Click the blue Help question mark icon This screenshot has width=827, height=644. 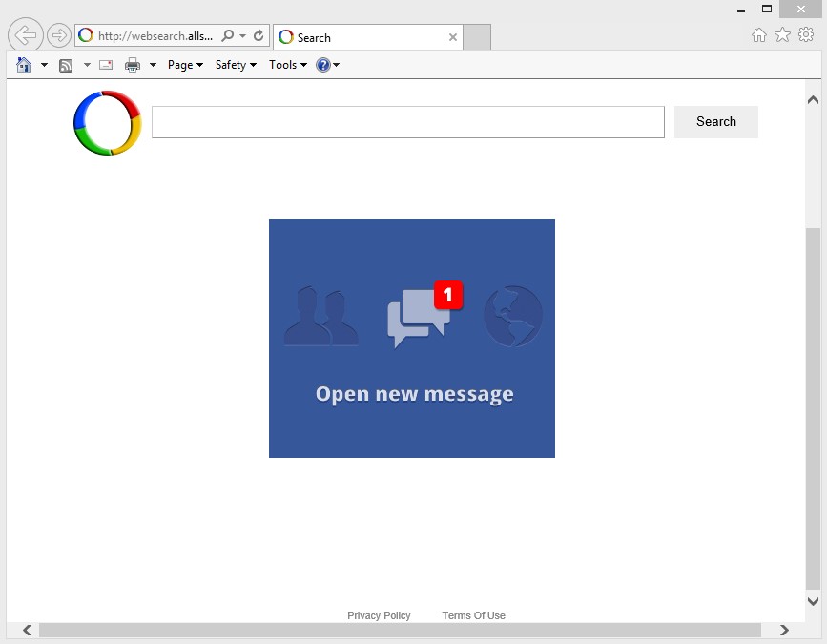[323, 65]
